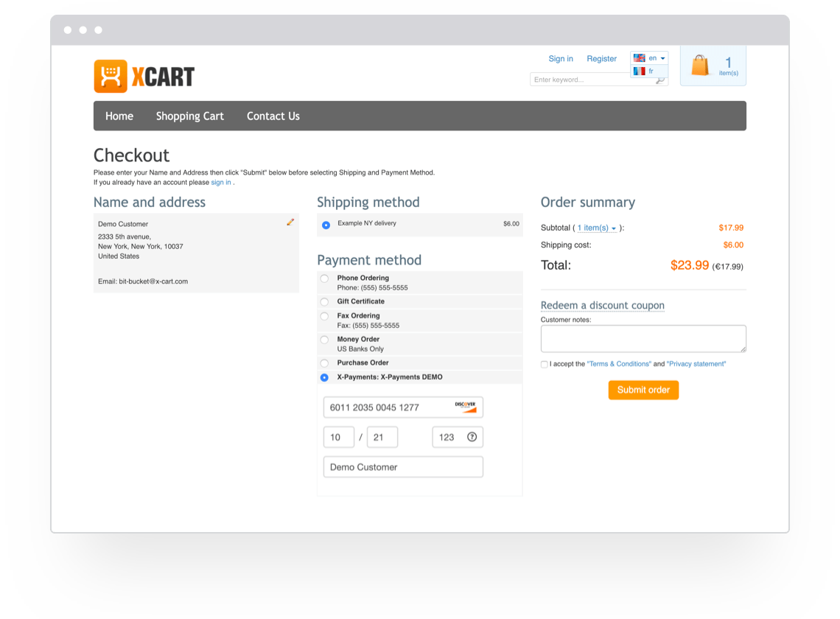Open the shopping bag cart icon
This screenshot has height=619, width=840.
701,65
